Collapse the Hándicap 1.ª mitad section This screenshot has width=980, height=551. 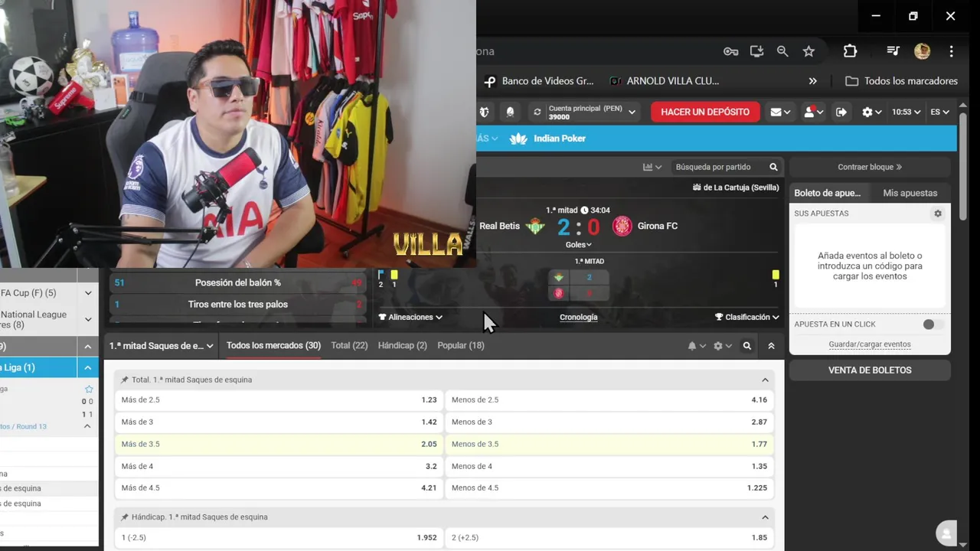click(765, 517)
